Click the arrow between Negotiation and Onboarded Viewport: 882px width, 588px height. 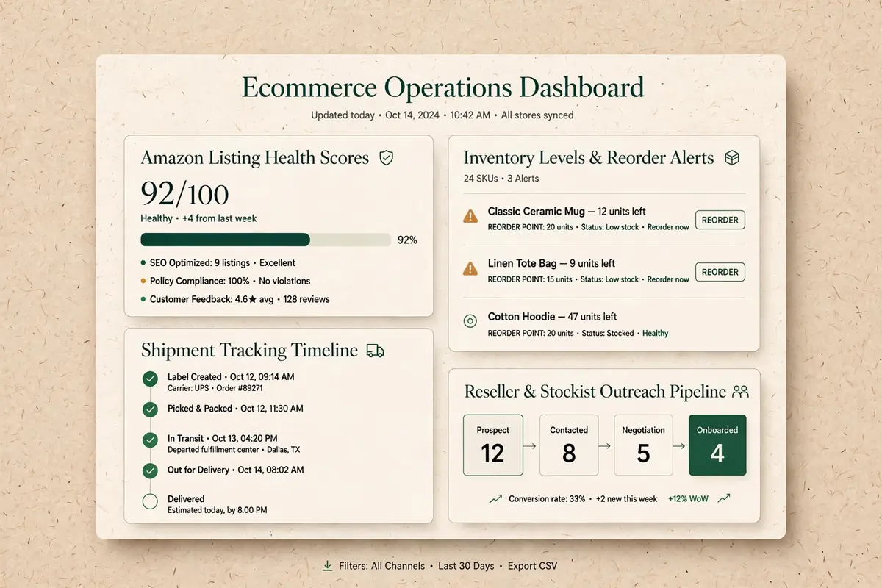(x=681, y=445)
